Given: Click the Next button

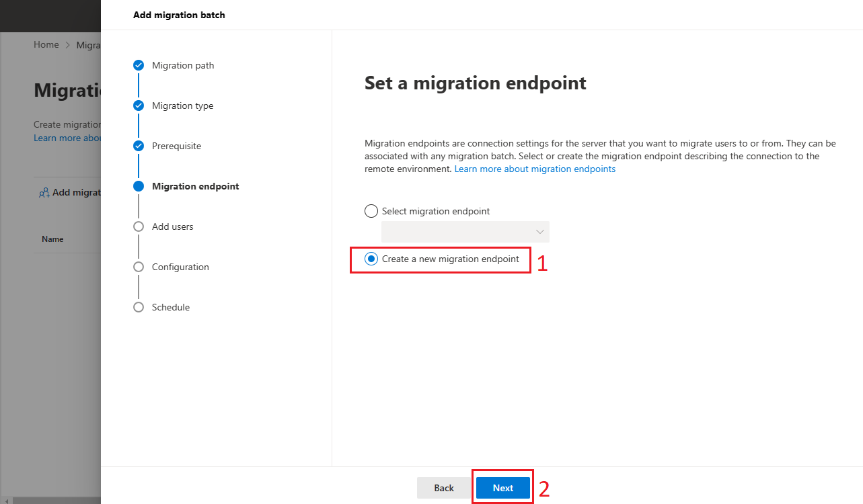Looking at the screenshot, I should point(503,488).
